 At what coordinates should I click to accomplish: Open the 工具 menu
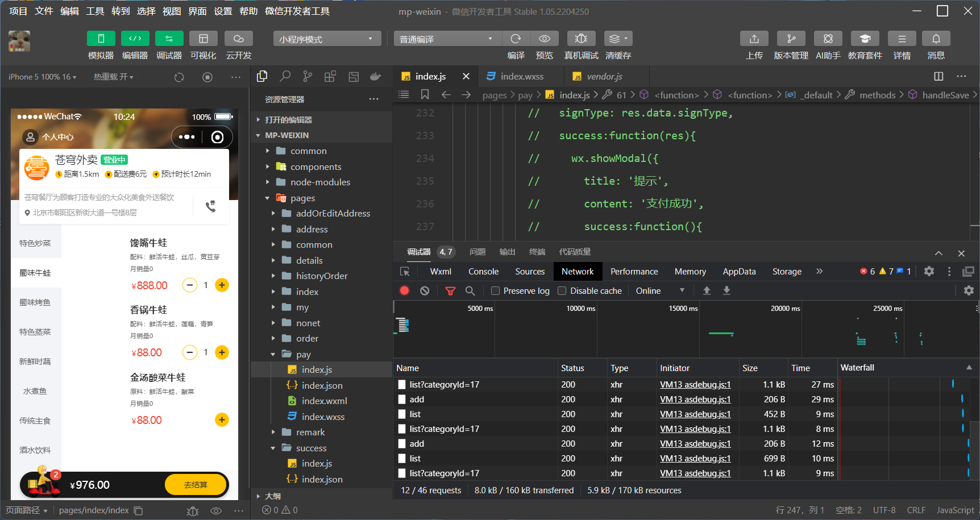(95, 11)
